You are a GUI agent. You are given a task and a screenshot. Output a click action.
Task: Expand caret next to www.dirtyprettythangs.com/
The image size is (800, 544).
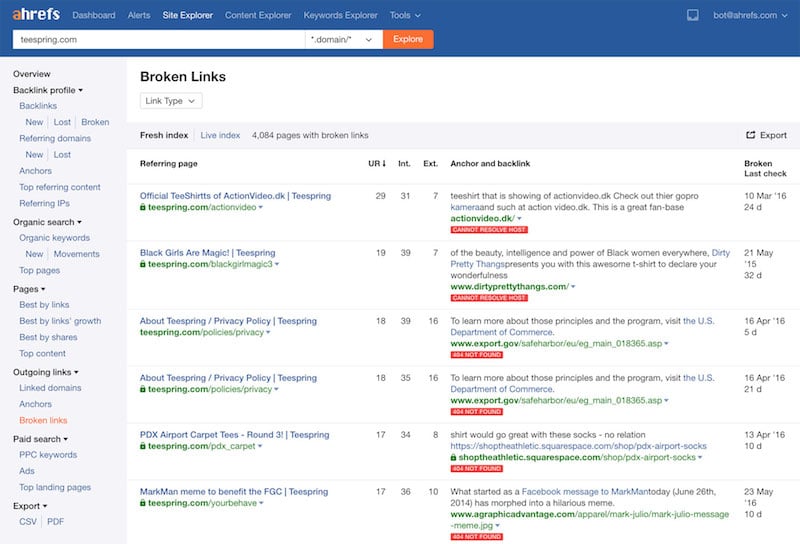(573, 287)
